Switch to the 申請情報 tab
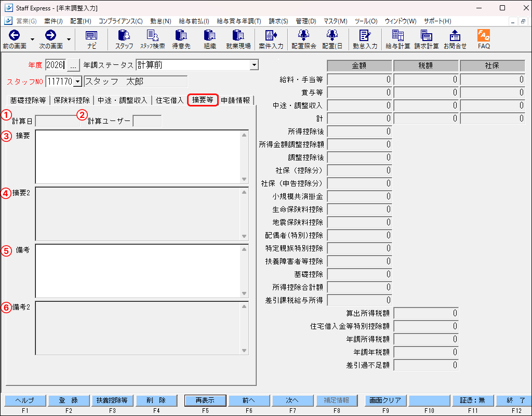Viewport: 532px width, 416px height. pos(235,100)
